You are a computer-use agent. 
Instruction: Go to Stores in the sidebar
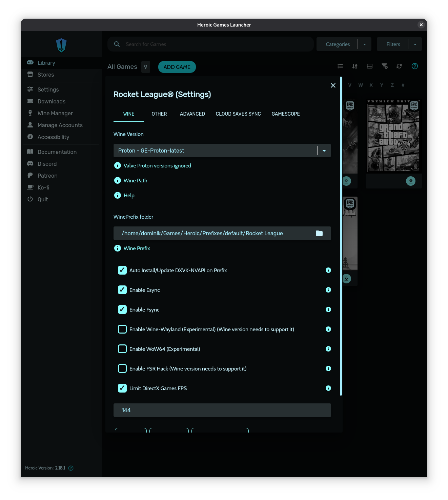coord(61,75)
